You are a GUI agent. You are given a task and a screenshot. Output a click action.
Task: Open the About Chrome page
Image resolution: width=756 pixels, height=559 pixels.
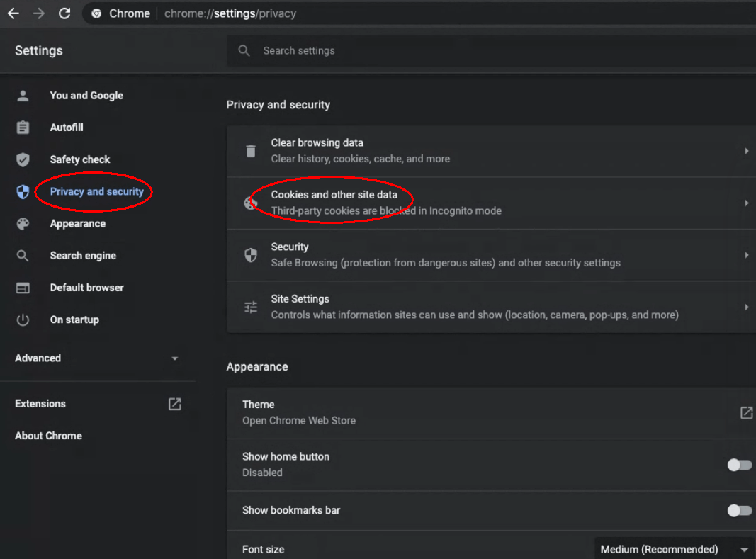pyautogui.click(x=48, y=436)
